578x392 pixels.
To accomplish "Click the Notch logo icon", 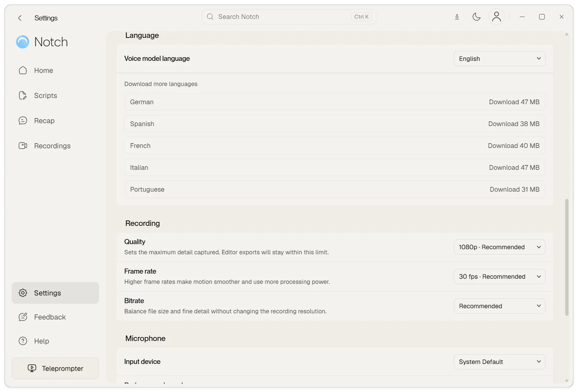I will (23, 42).
